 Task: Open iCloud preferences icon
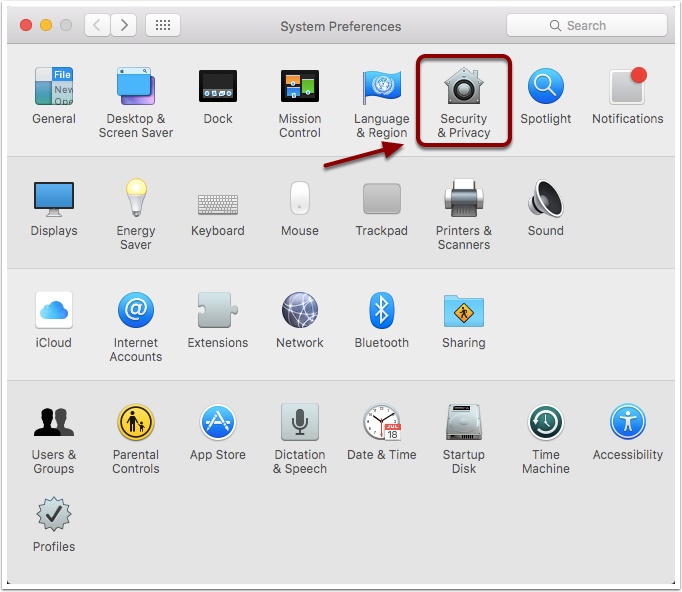[x=54, y=310]
